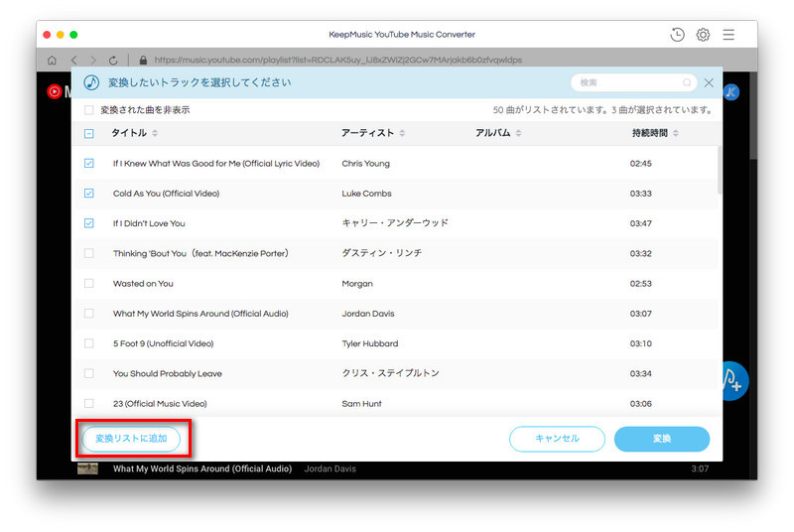The width and height of the screenshot is (794, 532).
Task: Uncheck If I Didn't Love You track
Action: (89, 223)
